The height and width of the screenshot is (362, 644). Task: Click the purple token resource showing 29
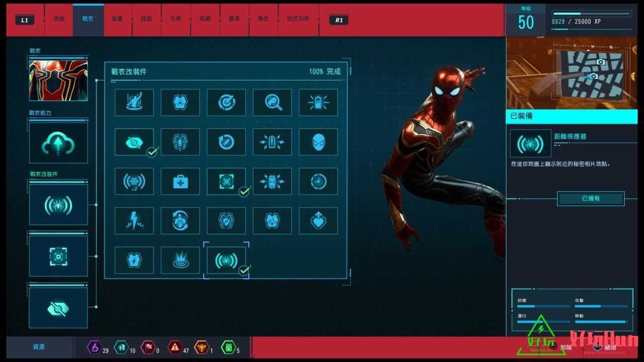pyautogui.click(x=94, y=347)
